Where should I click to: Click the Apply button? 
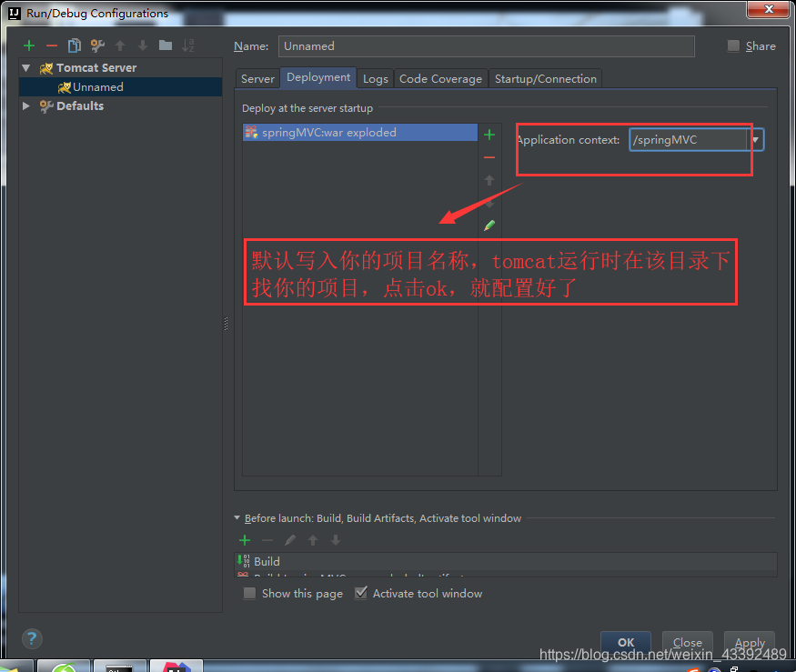(750, 643)
